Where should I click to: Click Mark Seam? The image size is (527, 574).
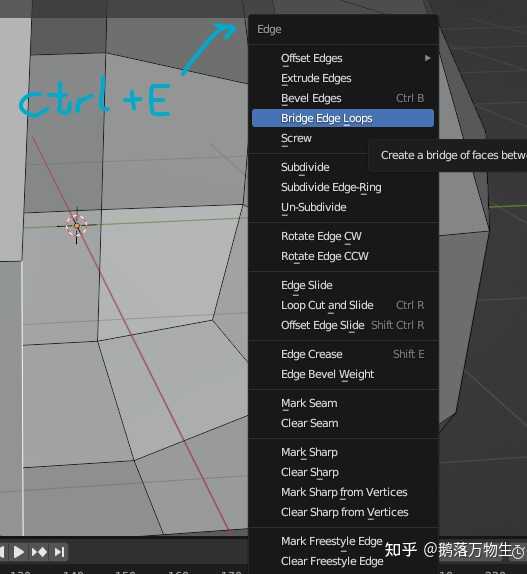(x=343, y=403)
